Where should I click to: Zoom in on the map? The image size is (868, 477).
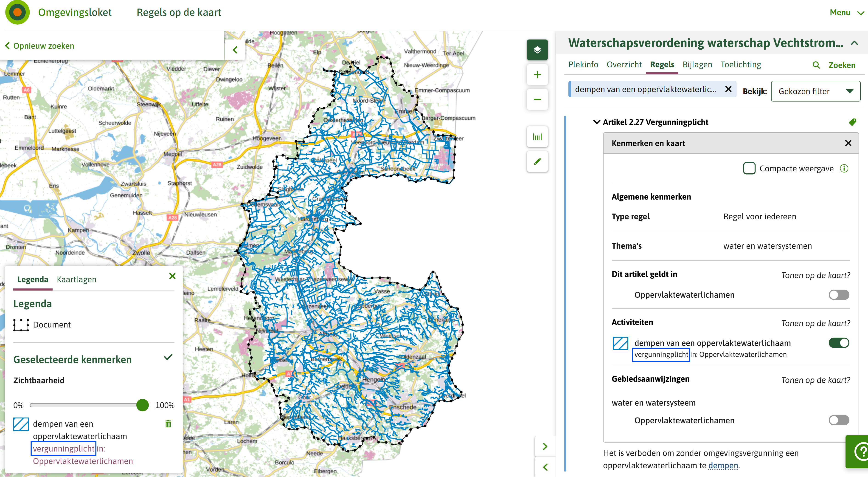(537, 74)
